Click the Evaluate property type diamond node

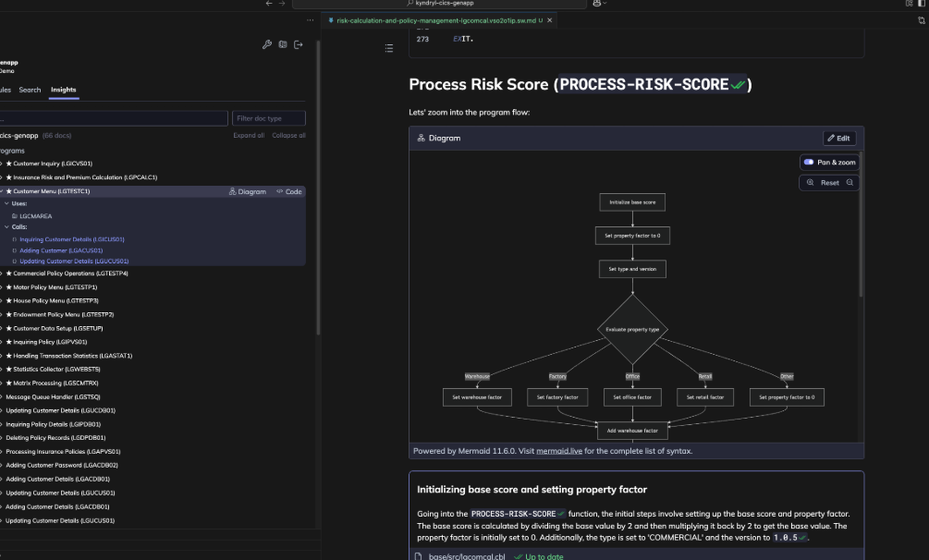(632, 330)
